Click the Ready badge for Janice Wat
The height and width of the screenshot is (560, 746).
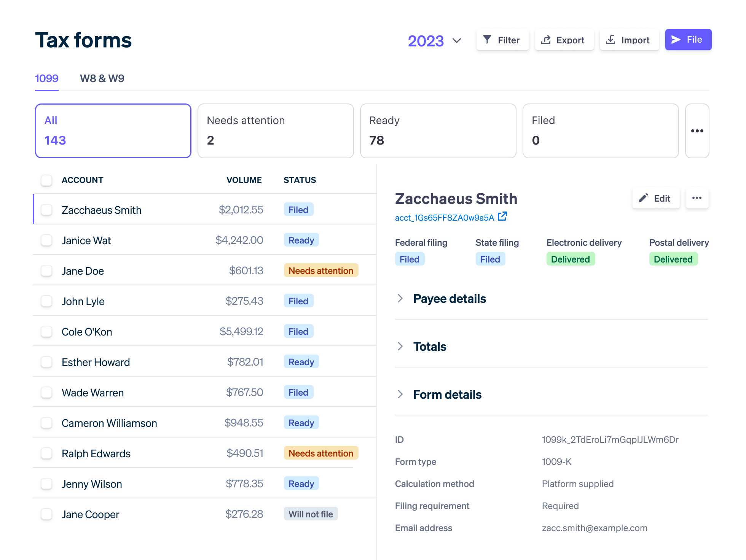tap(301, 240)
